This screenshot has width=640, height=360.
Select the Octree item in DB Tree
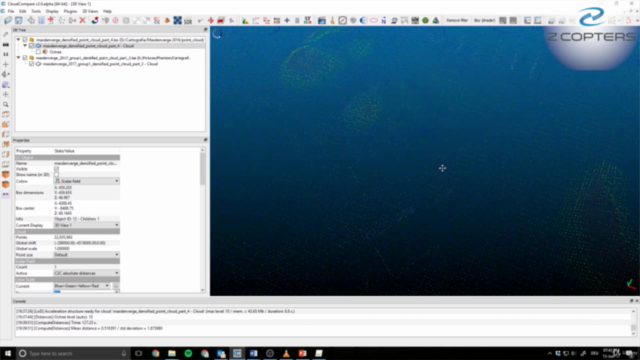coord(56,52)
